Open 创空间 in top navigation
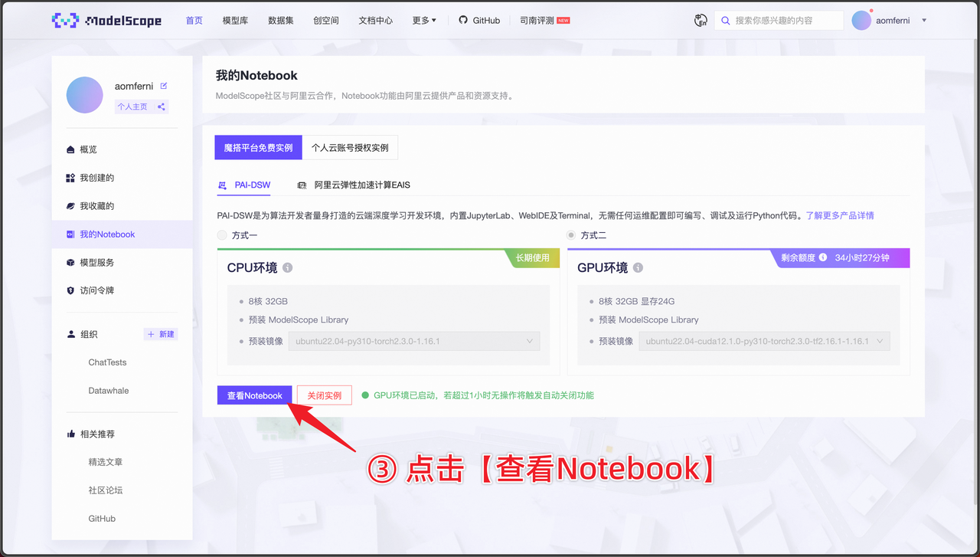Viewport: 980px width, 557px height. [326, 21]
